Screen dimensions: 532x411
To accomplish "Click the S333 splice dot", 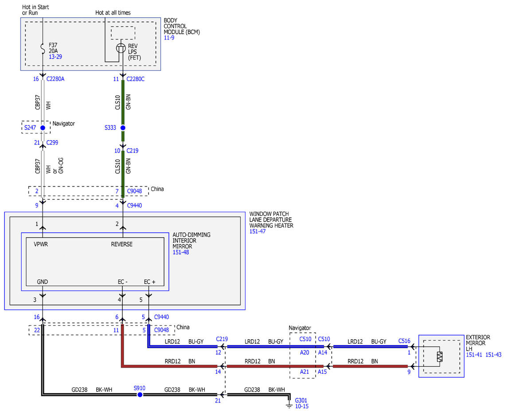I will click(x=123, y=128).
